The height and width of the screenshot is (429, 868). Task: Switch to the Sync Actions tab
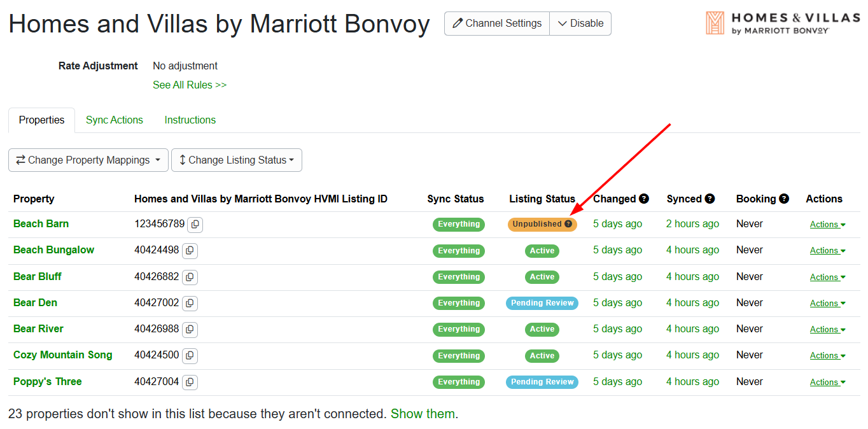(x=115, y=120)
